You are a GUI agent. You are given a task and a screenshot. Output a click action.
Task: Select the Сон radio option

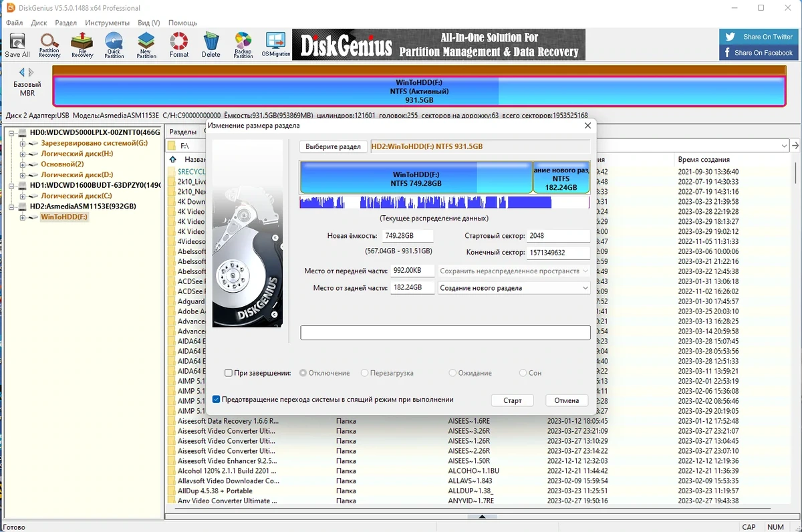point(523,373)
